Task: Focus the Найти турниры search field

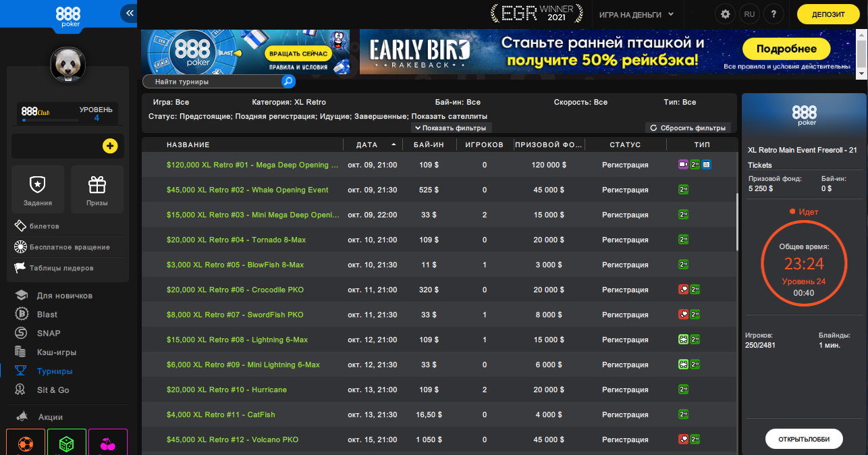Action: 213,82
